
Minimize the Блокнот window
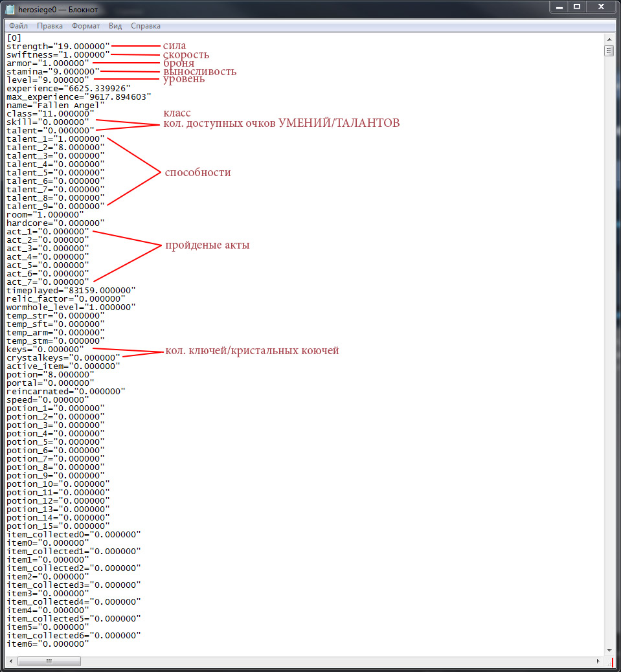[x=559, y=7]
